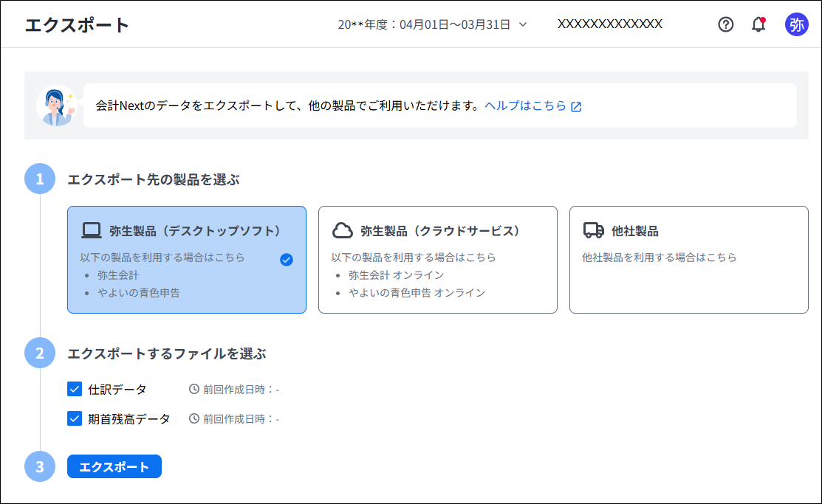
Task: Click the truck icon on 他社製品 card
Action: (x=594, y=230)
